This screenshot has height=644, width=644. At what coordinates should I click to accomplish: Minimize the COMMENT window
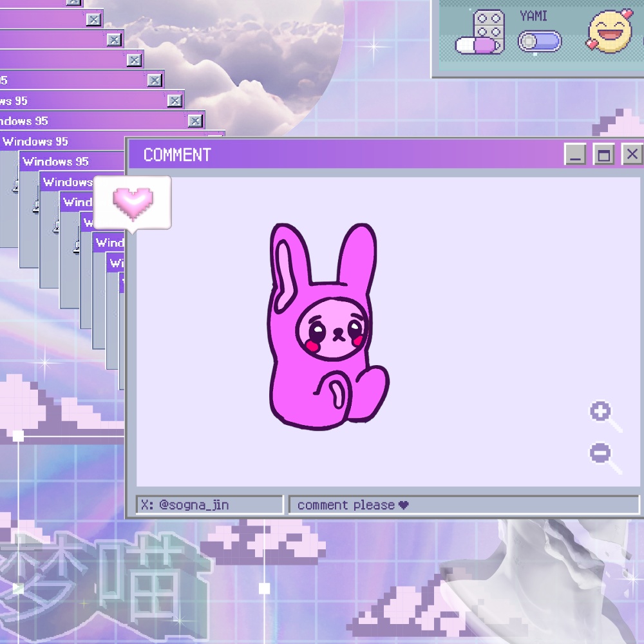[x=575, y=155]
